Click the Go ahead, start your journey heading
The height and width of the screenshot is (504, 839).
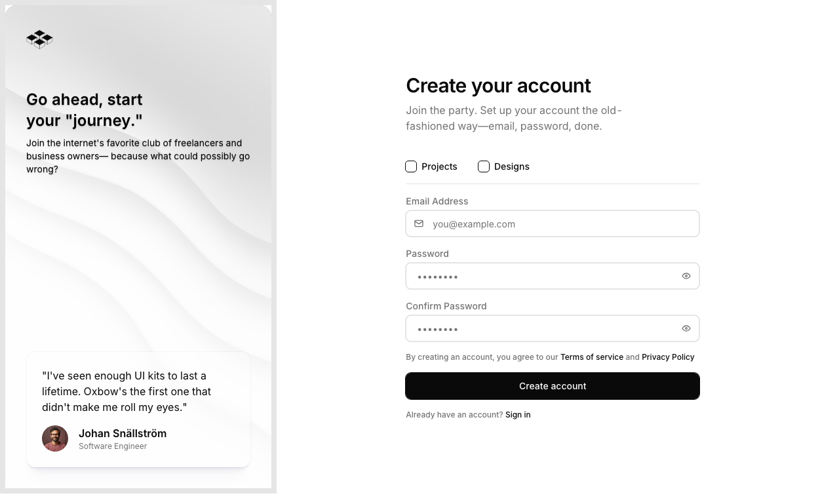84,109
